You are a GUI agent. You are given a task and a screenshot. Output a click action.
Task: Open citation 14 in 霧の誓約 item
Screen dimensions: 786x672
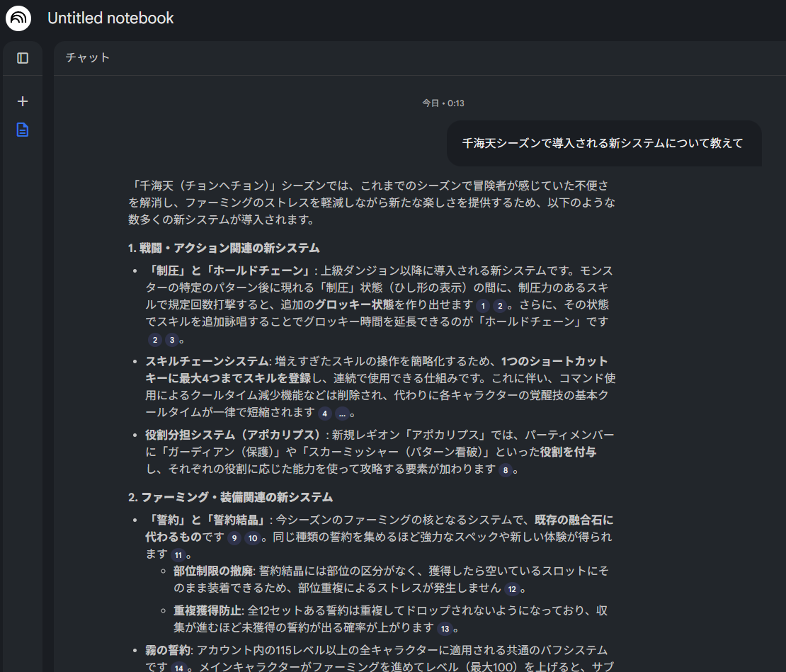177,667
